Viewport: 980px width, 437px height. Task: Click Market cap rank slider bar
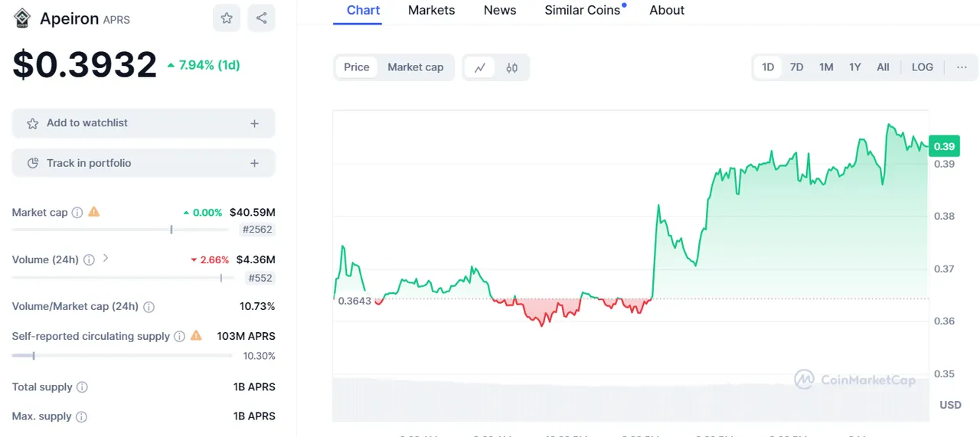click(120, 230)
